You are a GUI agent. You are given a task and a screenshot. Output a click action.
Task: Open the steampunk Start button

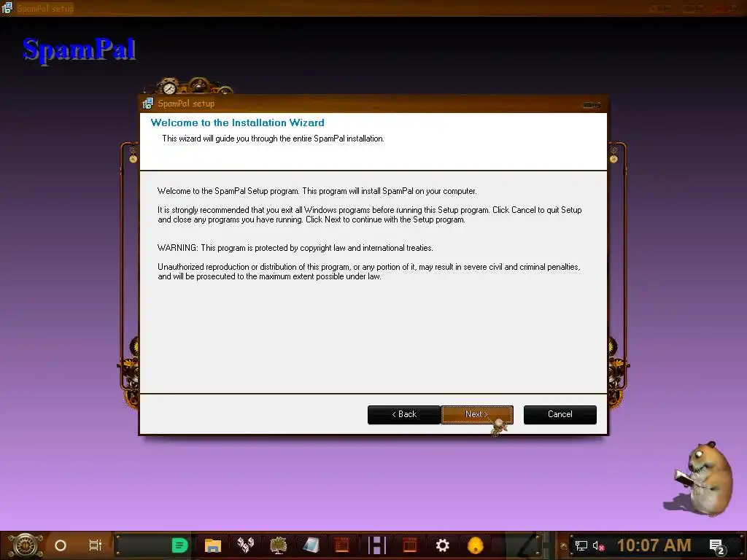click(x=26, y=545)
